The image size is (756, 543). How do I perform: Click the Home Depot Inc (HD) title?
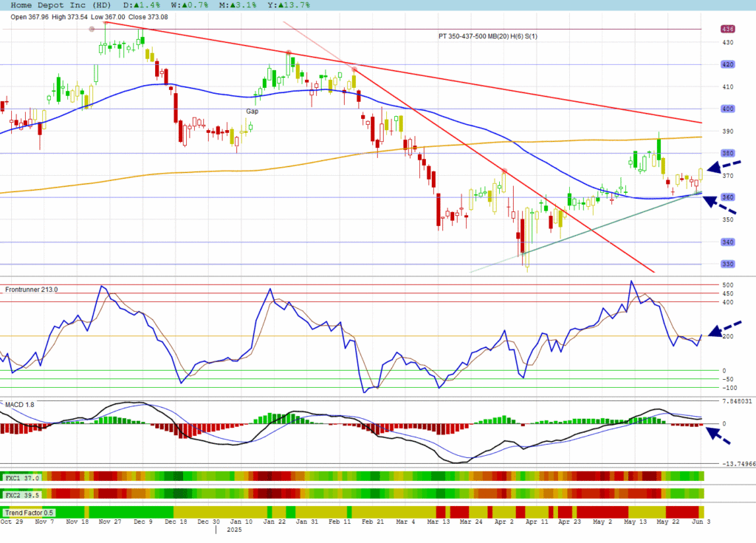click(61, 5)
